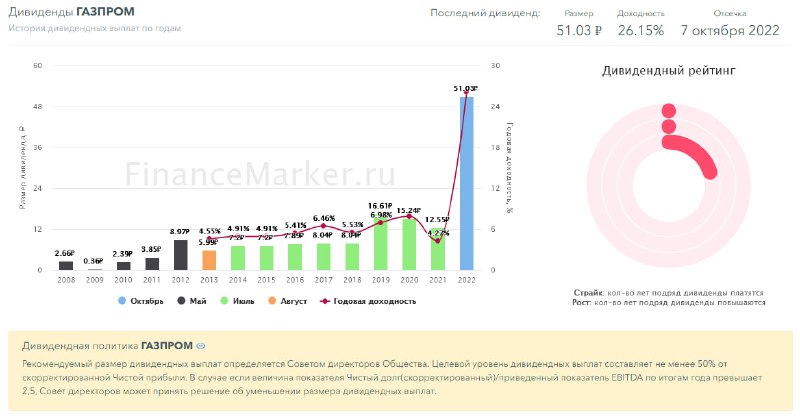Select the green 2020 dividend bar
The height and width of the screenshot is (418, 800).
[409, 244]
